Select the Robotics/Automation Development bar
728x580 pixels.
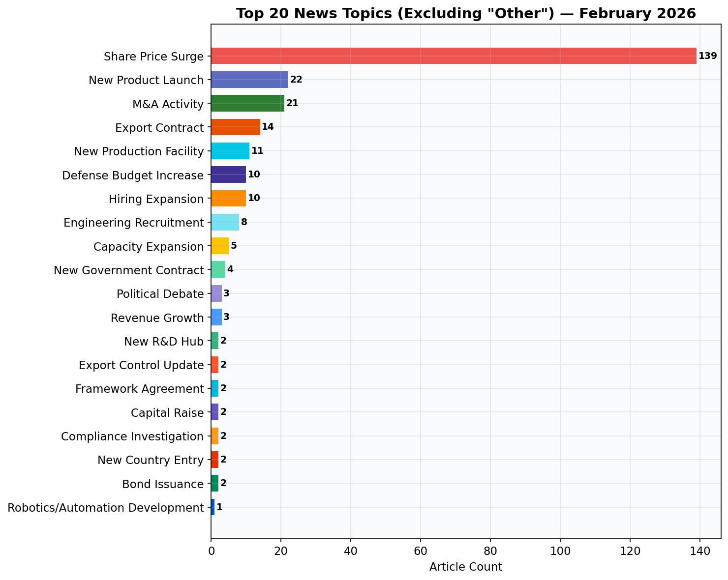click(213, 508)
